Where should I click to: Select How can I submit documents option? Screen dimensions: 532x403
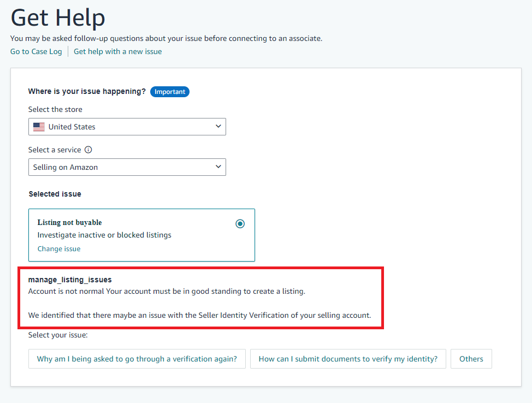pos(348,359)
